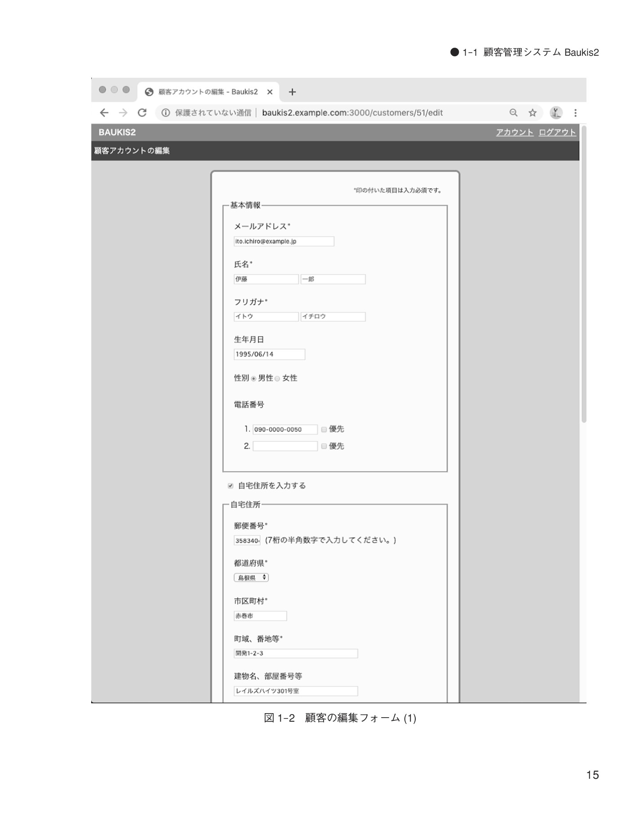Open a new tab with the plus button
The width and height of the screenshot is (644, 821).
pyautogui.click(x=292, y=92)
